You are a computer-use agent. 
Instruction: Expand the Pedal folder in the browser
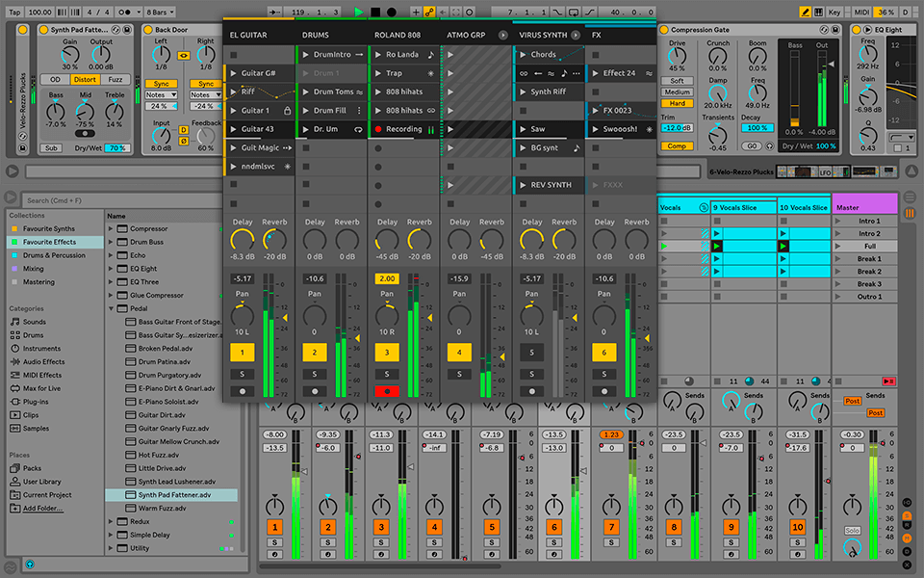point(112,307)
